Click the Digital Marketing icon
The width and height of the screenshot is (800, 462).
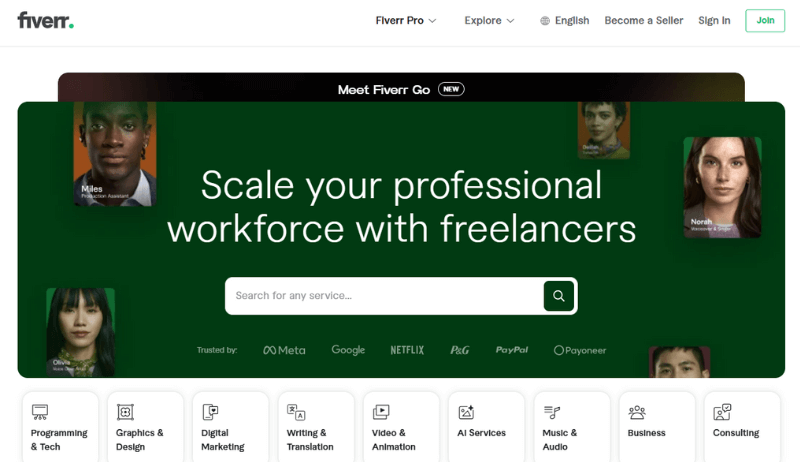pos(210,412)
